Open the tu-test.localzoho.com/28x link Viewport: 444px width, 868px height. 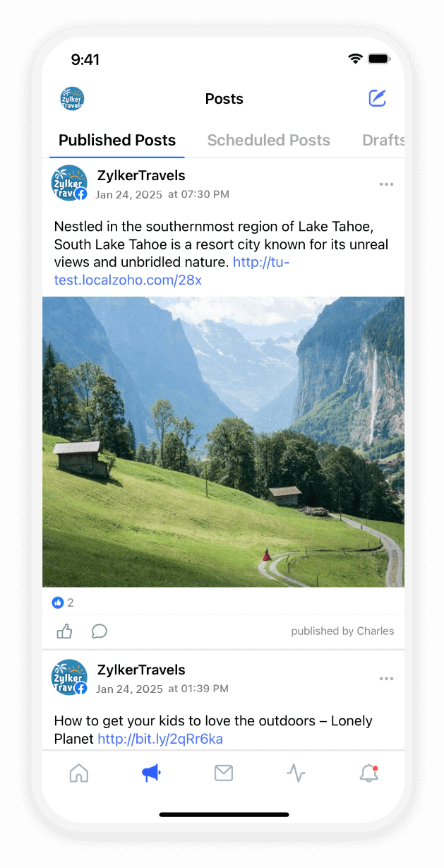click(x=172, y=271)
